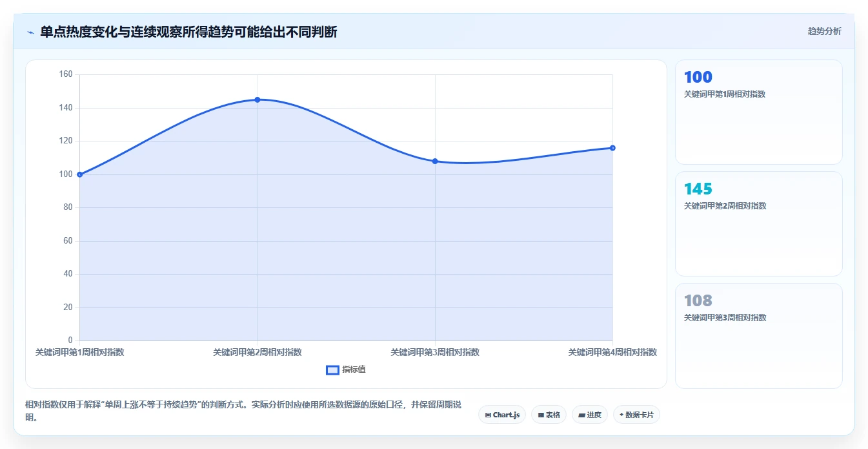The height and width of the screenshot is (449, 868).
Task: Click the footnote starting 相对指数仅用于解释
Action: pyautogui.click(x=244, y=411)
